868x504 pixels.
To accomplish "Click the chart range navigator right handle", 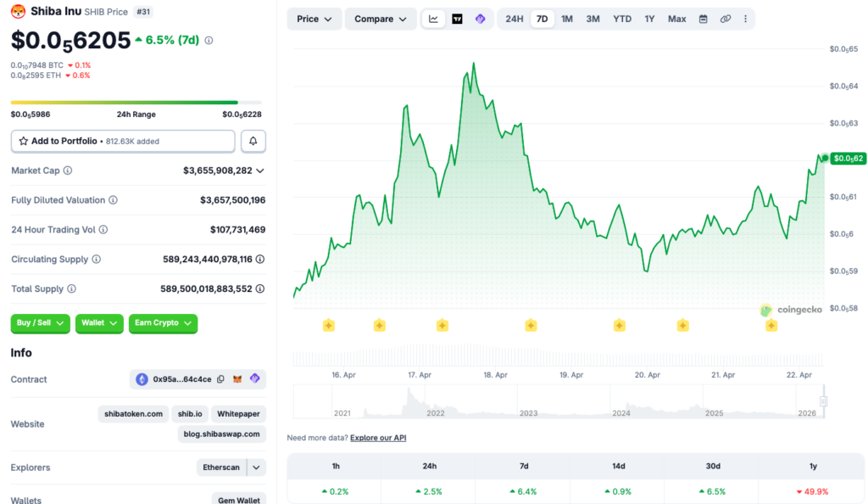I will tap(823, 401).
